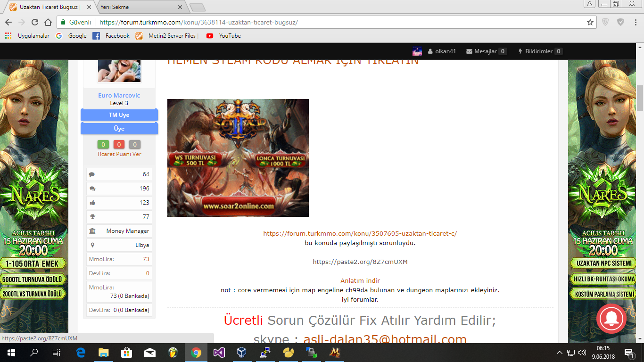Open Visual Studio from the taskbar
644x362 pixels.
(219, 352)
